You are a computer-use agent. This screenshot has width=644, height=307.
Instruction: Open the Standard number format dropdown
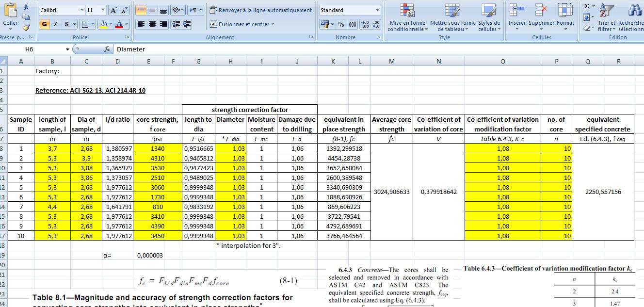tap(377, 10)
